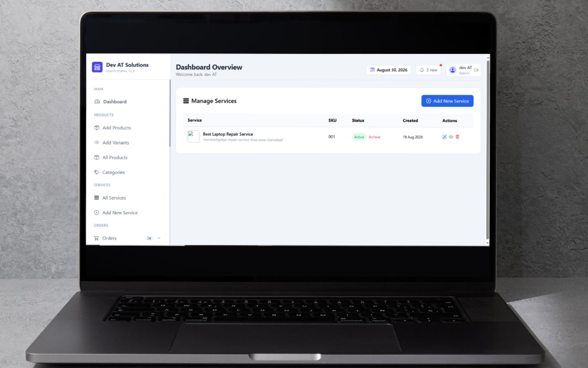
Task: Click the blue Add New Service button
Action: point(447,101)
